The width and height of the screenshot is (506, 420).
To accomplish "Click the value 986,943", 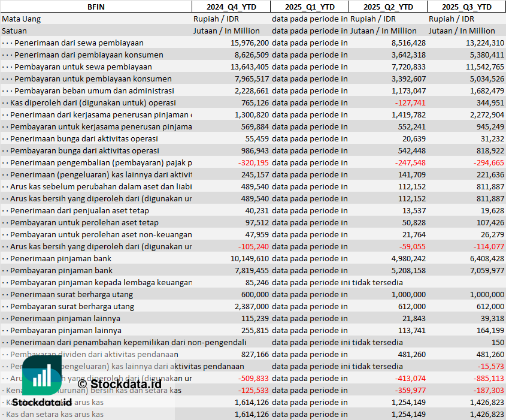I will 255,151.
